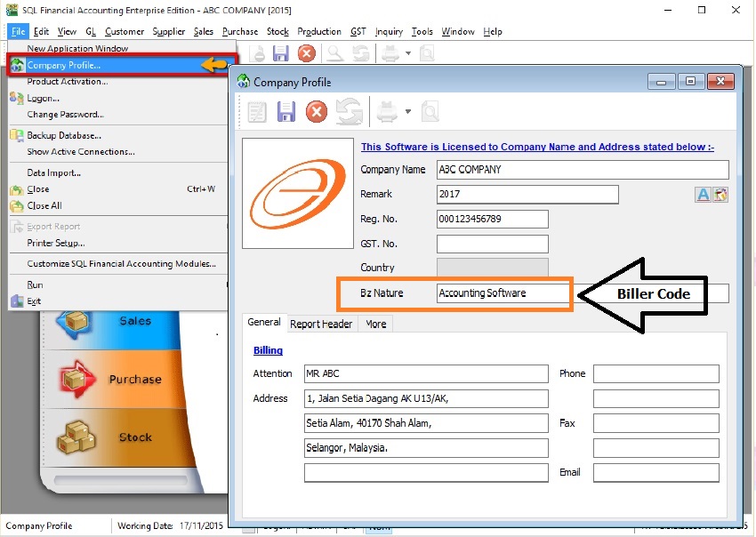
Task: Click the 'This Software is Licensed to' link
Action: 537,147
